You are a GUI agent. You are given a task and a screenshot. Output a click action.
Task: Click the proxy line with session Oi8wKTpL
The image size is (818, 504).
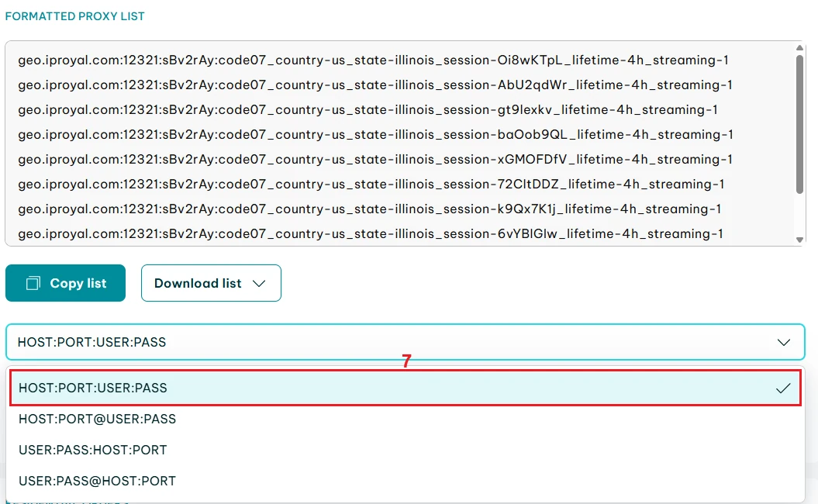click(373, 60)
